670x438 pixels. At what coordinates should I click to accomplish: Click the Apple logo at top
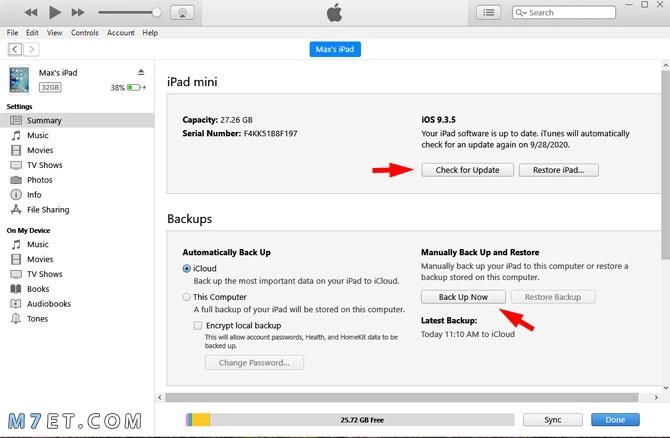click(x=335, y=12)
